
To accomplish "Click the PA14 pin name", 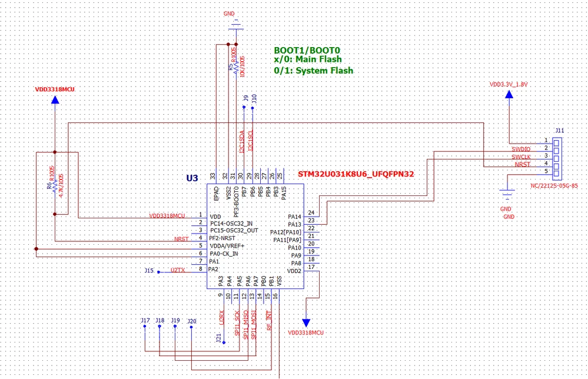I will pyautogui.click(x=294, y=217).
